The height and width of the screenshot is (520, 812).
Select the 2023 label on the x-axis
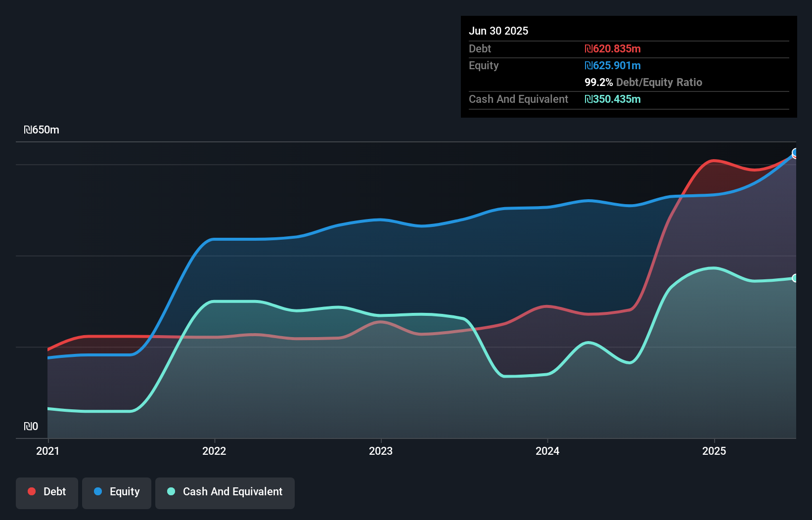coord(380,451)
